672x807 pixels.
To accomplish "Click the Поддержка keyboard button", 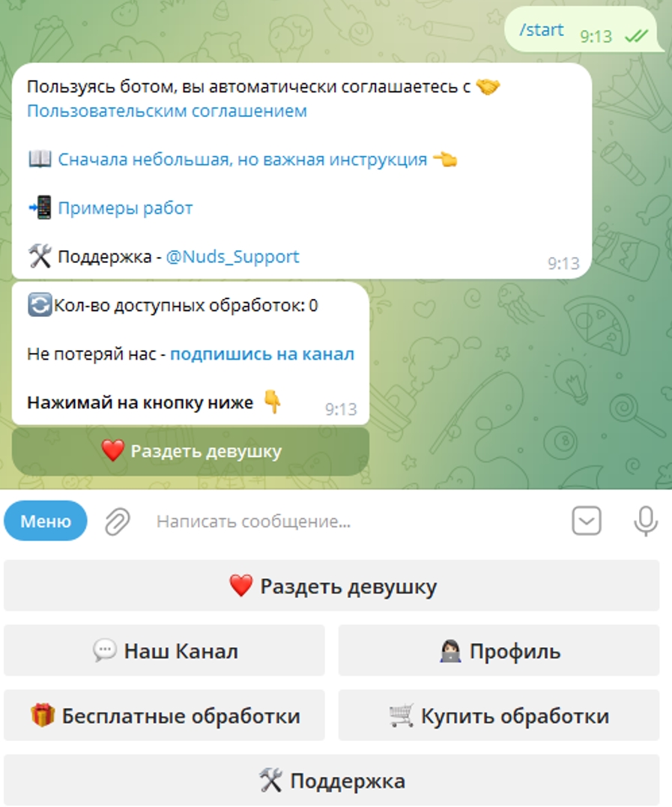I will pos(331,780).
